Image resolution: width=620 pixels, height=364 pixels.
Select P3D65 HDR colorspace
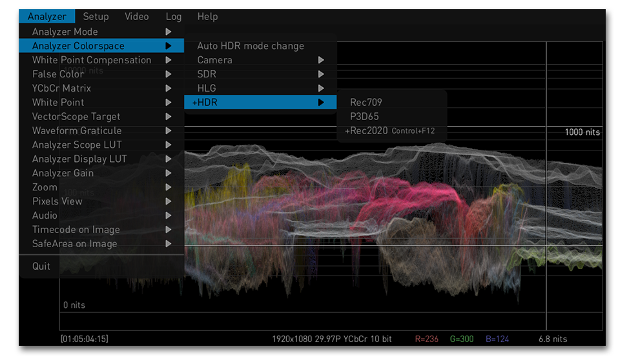pyautogui.click(x=364, y=117)
